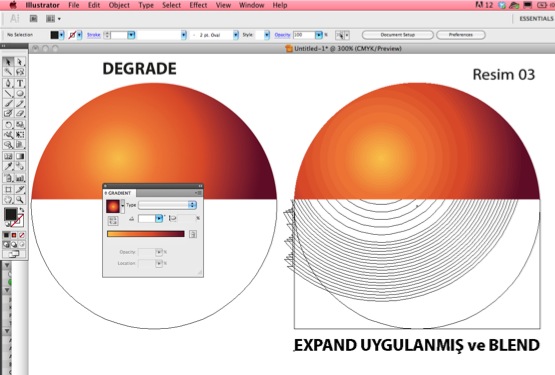Select the Gradient tool

pyautogui.click(x=20, y=156)
